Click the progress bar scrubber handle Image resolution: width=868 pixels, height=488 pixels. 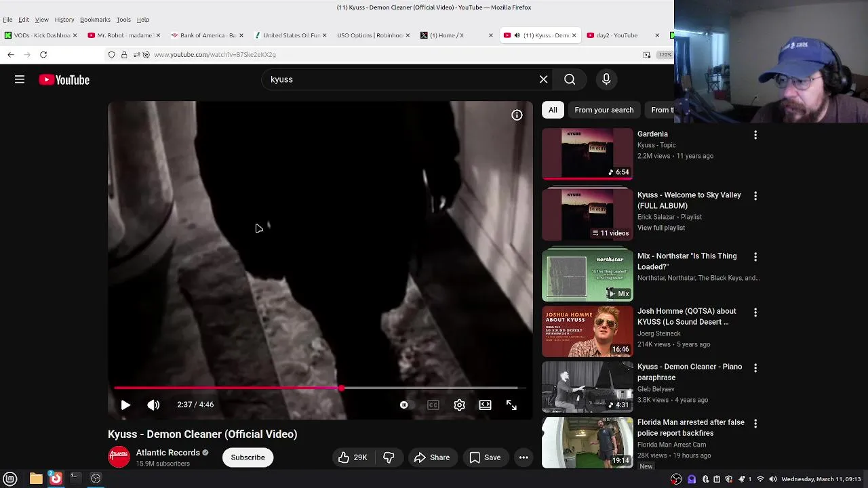tap(341, 388)
